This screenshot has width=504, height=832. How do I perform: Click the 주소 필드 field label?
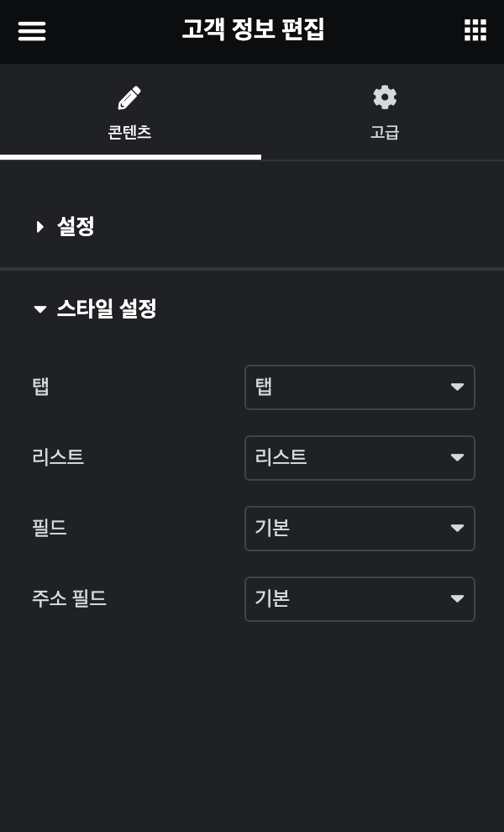pos(69,599)
